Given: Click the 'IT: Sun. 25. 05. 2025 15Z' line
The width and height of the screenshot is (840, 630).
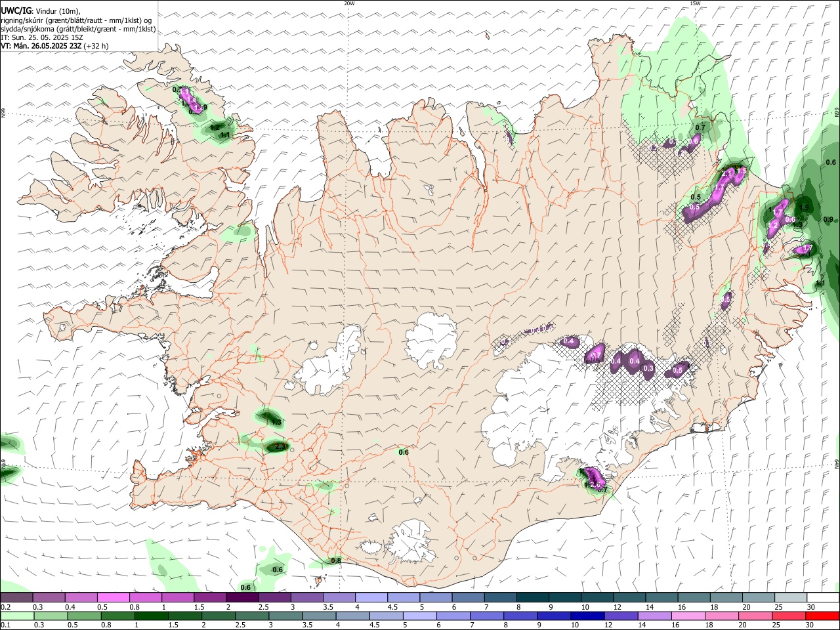Looking at the screenshot, I should 41,37.
